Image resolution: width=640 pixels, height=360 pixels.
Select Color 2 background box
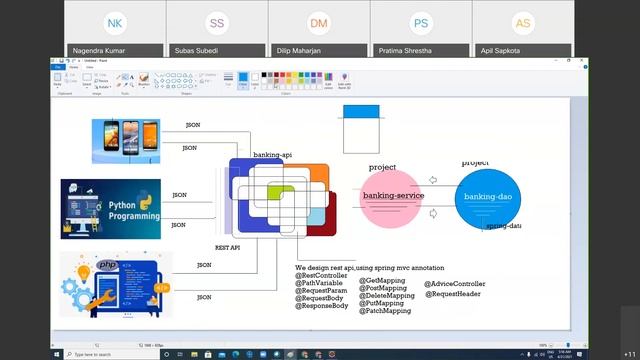tap(255, 80)
